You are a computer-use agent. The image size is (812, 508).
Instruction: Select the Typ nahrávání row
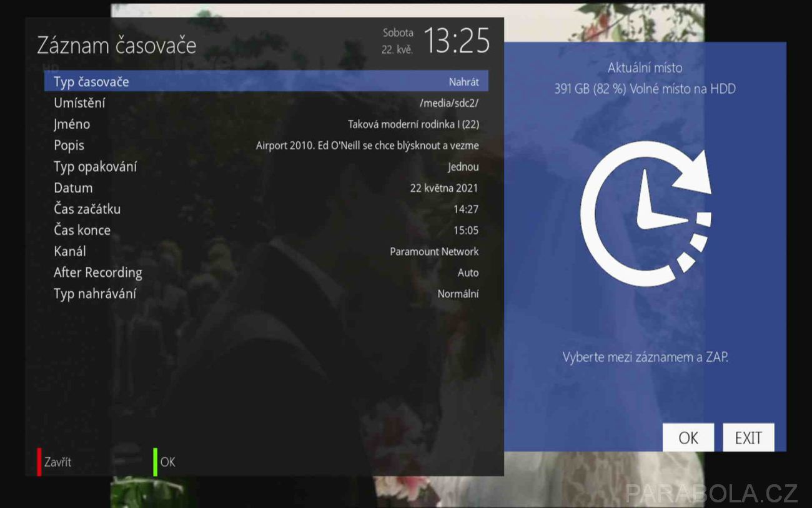click(x=266, y=294)
